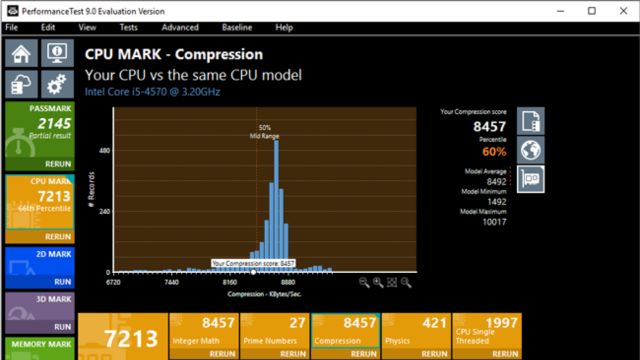Click the 50% Mid Range chart label

pos(264,132)
